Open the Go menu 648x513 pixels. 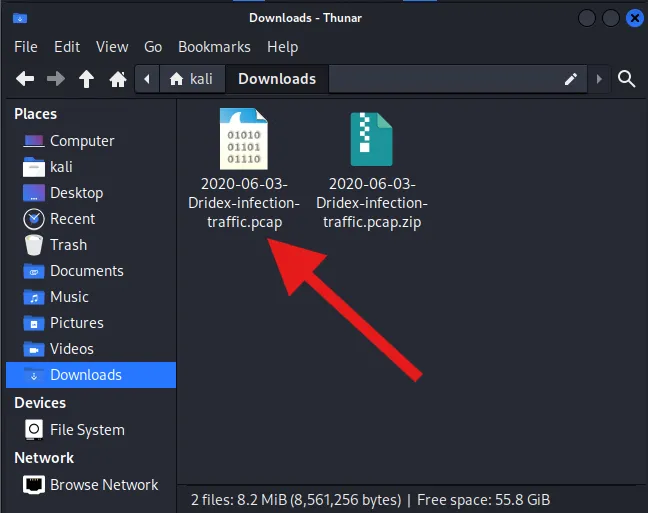[153, 47]
